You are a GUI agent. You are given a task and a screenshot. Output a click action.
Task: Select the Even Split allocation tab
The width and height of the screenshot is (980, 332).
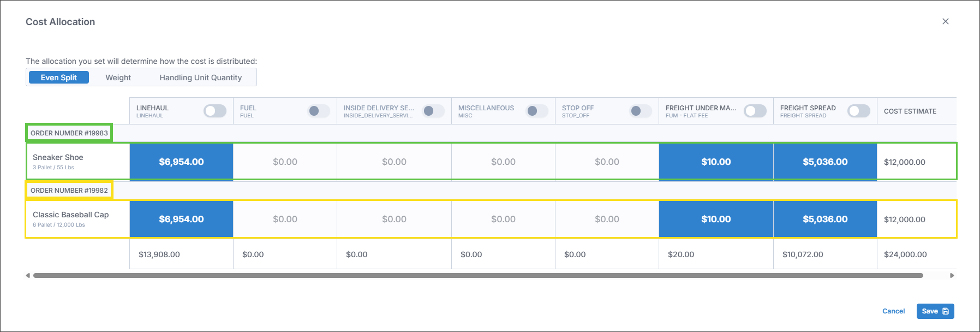point(59,78)
